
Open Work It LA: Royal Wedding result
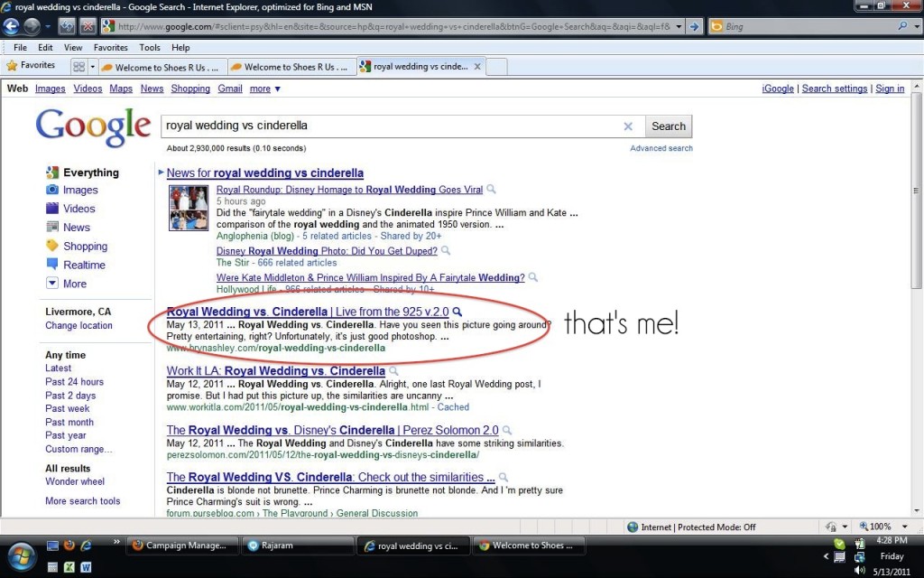click(276, 371)
